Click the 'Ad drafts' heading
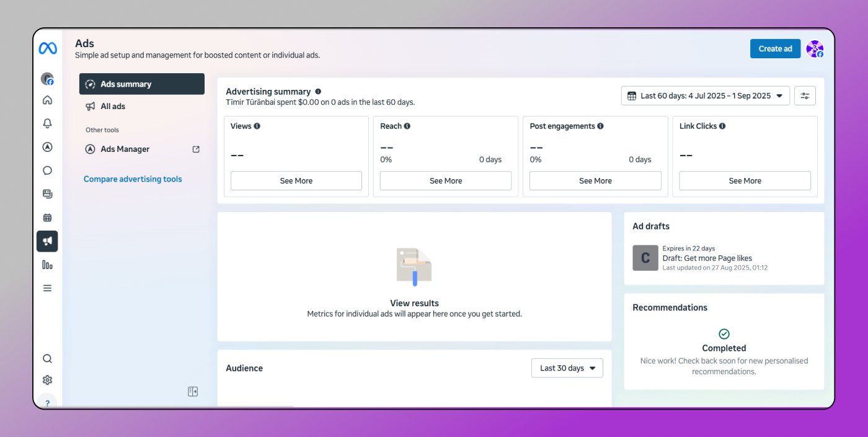The width and height of the screenshot is (868, 437). [x=651, y=226]
